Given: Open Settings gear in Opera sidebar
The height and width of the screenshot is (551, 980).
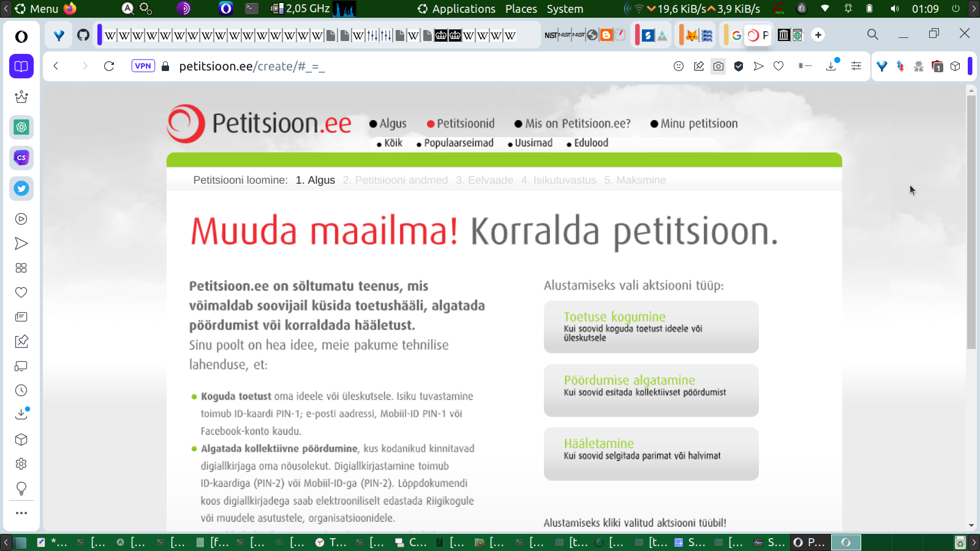Looking at the screenshot, I should point(21,464).
